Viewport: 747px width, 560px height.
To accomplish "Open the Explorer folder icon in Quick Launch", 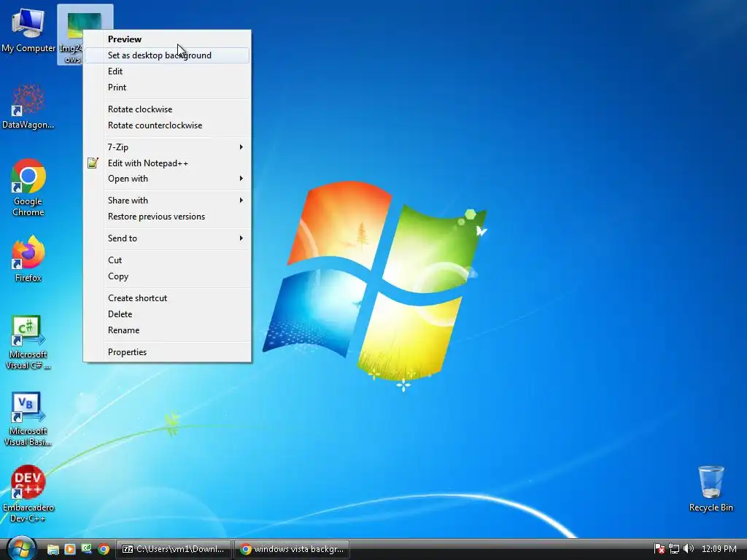I will pos(53,549).
